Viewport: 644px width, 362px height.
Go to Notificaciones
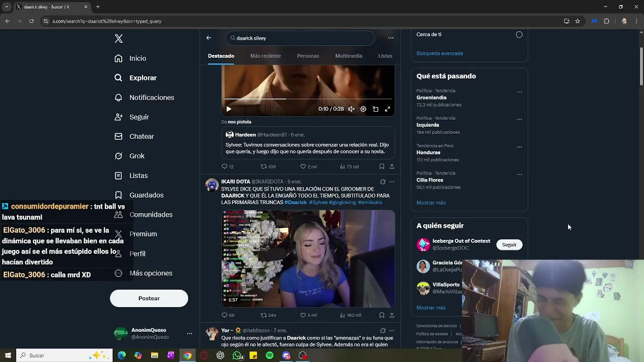(144, 98)
